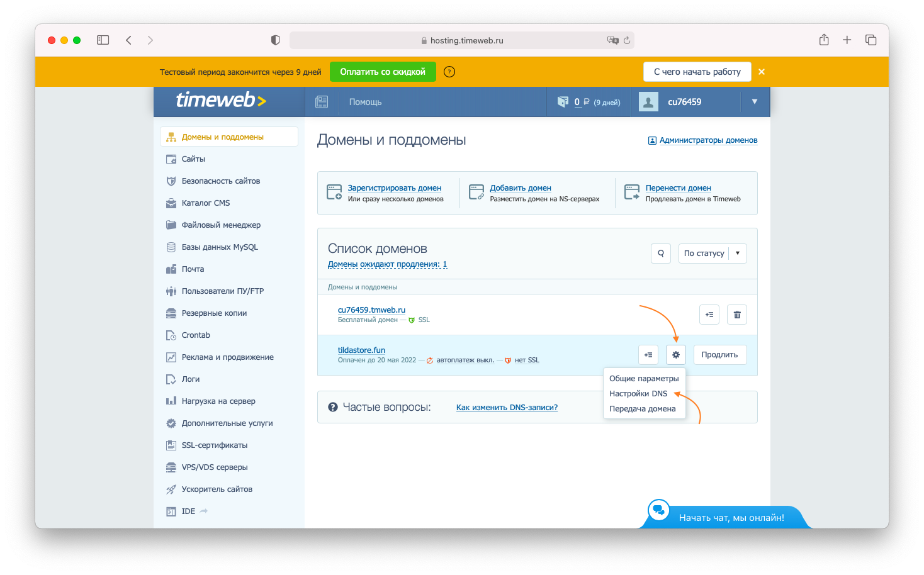Click Домены ожидают продления: 1 link

click(388, 264)
